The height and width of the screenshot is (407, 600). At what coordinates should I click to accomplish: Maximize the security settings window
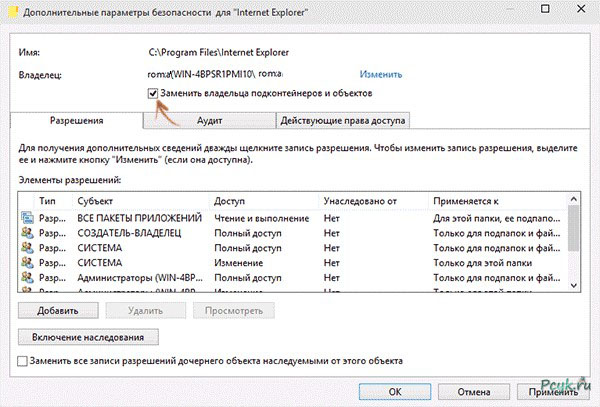click(x=545, y=9)
